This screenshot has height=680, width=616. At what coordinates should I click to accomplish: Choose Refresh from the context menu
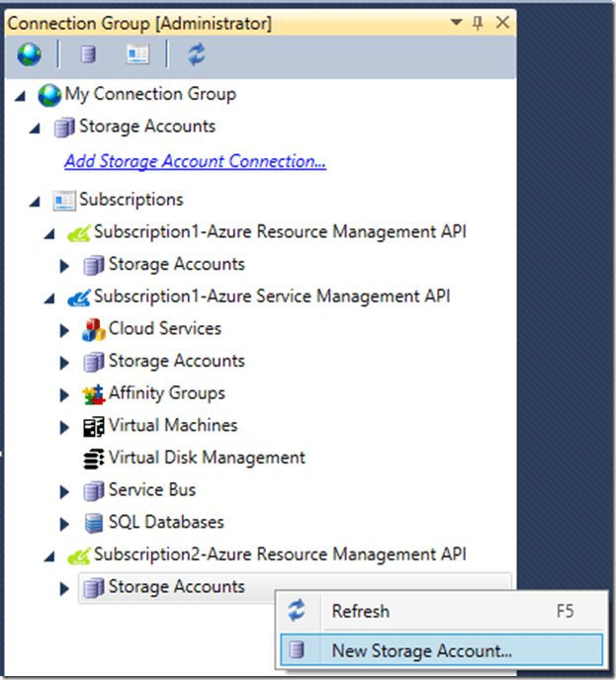442,612
